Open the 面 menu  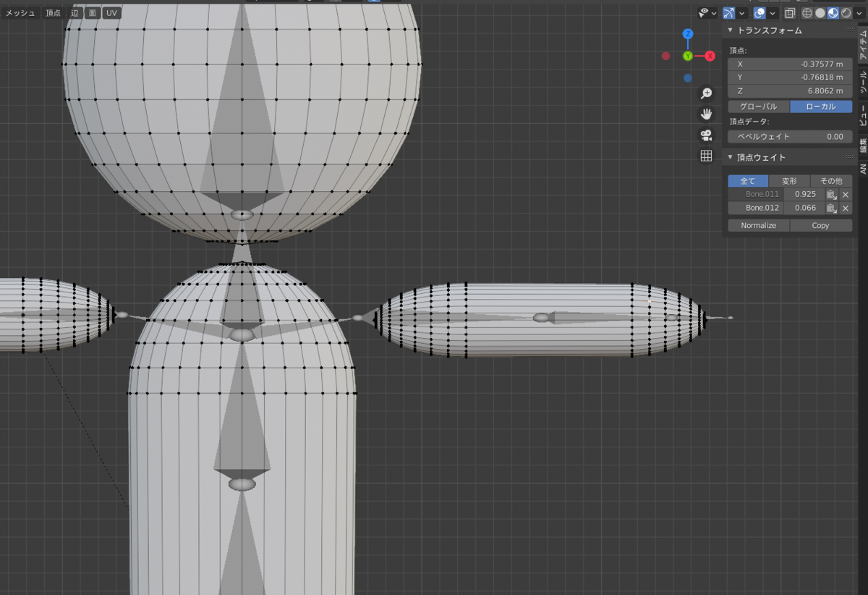point(92,13)
